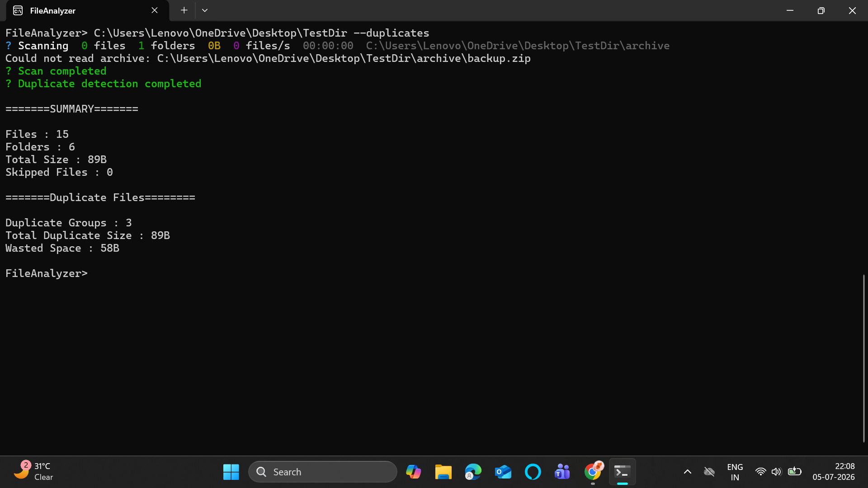This screenshot has height=488, width=868.
Task: Click the volume speaker icon
Action: (x=776, y=472)
